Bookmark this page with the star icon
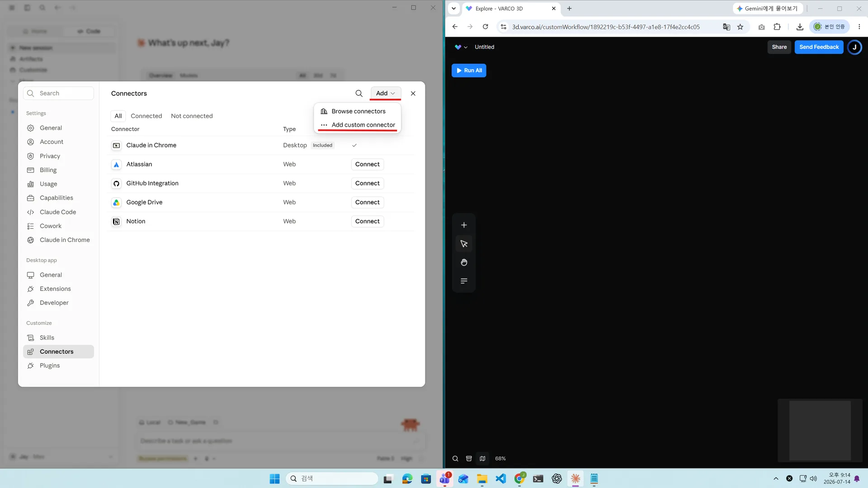868x488 pixels. point(740,27)
